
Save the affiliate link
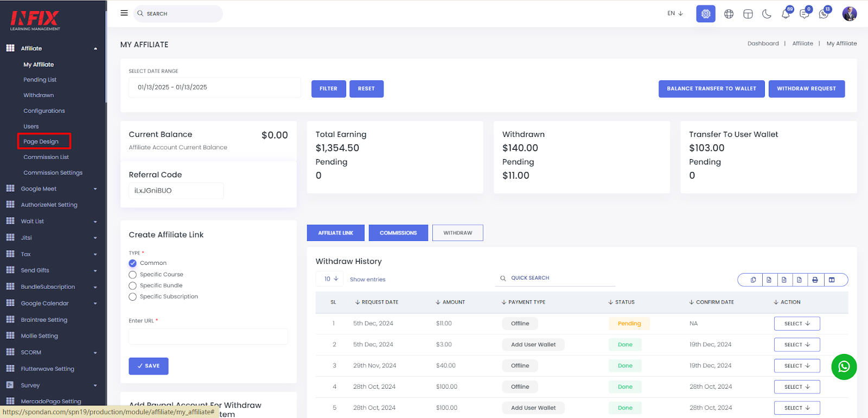pyautogui.click(x=149, y=366)
